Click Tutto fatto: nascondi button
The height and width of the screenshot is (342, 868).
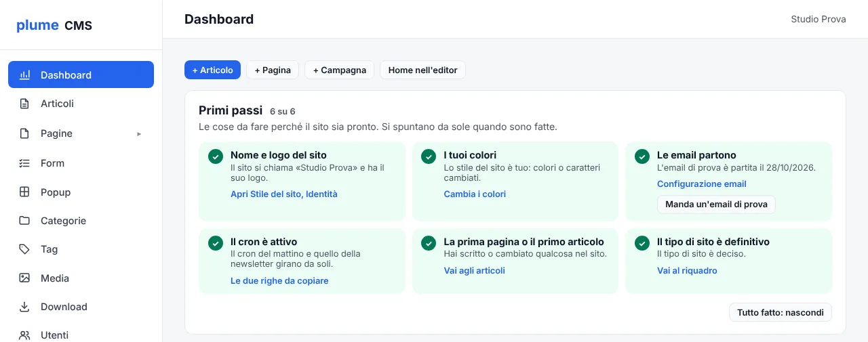coord(781,312)
